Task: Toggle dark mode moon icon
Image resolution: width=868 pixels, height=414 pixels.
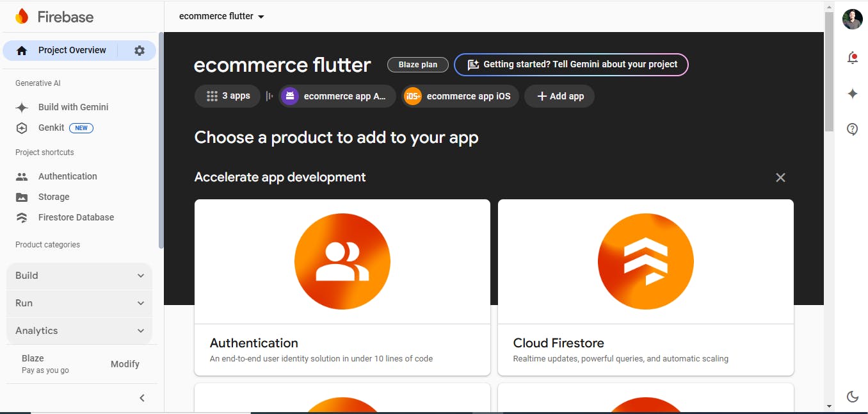Action: (852, 397)
